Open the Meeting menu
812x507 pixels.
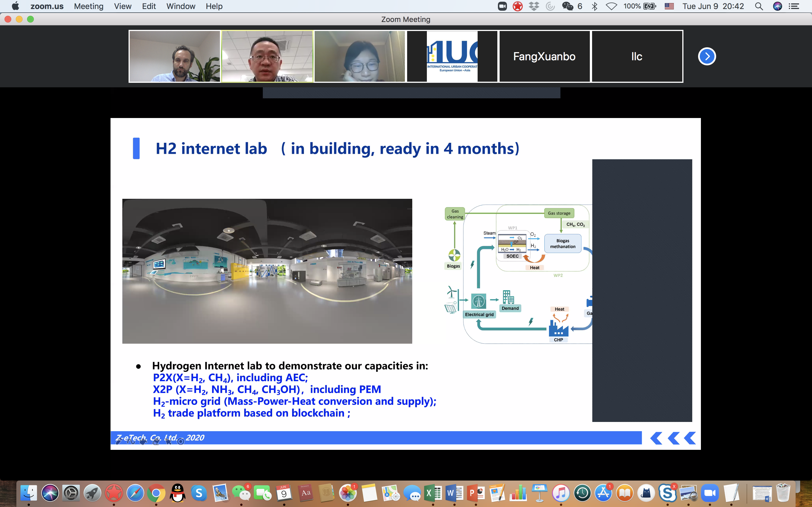pos(89,6)
